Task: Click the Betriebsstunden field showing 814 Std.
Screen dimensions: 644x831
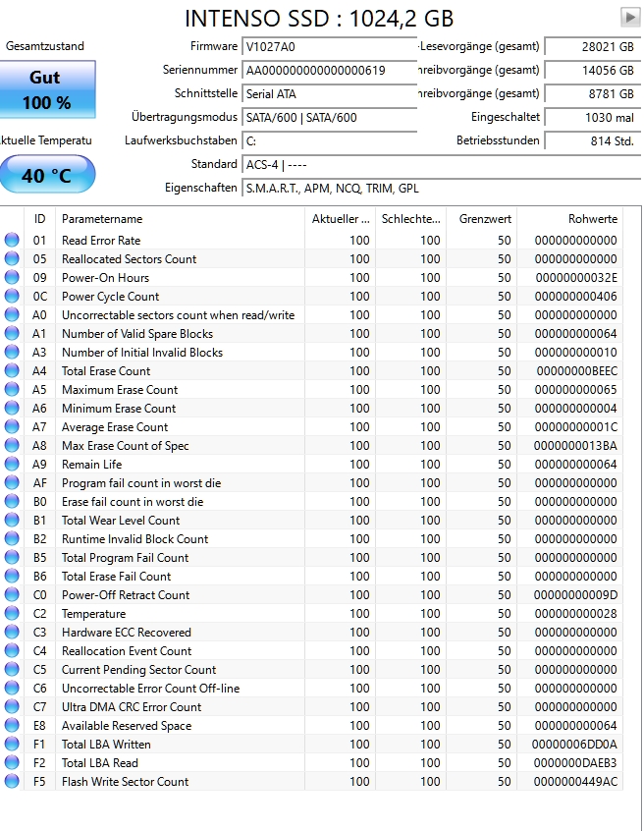Action: pos(593,141)
